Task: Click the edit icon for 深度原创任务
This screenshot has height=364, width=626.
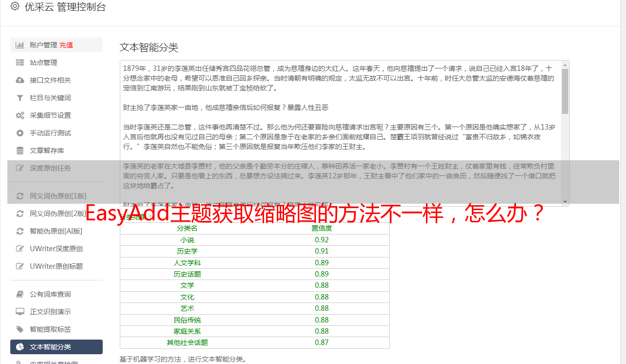Action: pyautogui.click(x=20, y=168)
